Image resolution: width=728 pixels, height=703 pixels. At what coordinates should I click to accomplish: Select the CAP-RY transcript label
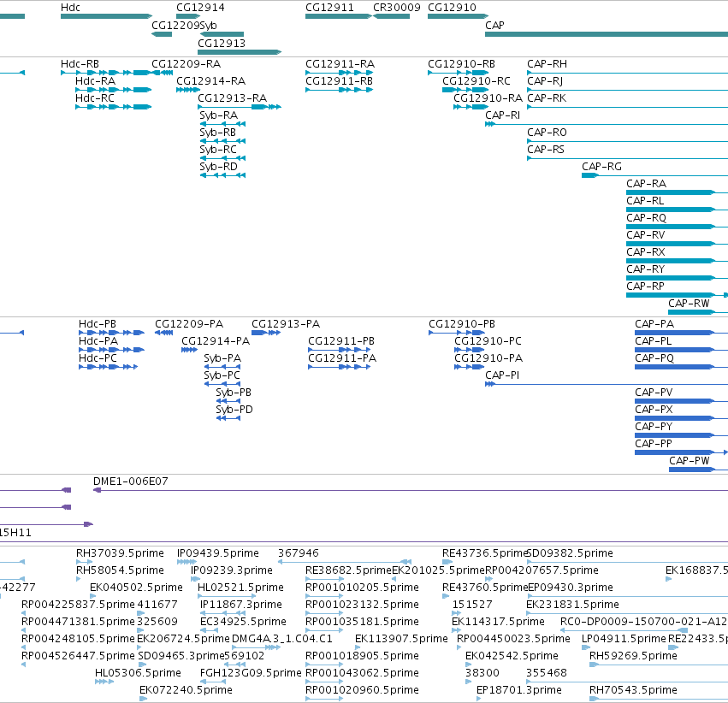pos(646,269)
